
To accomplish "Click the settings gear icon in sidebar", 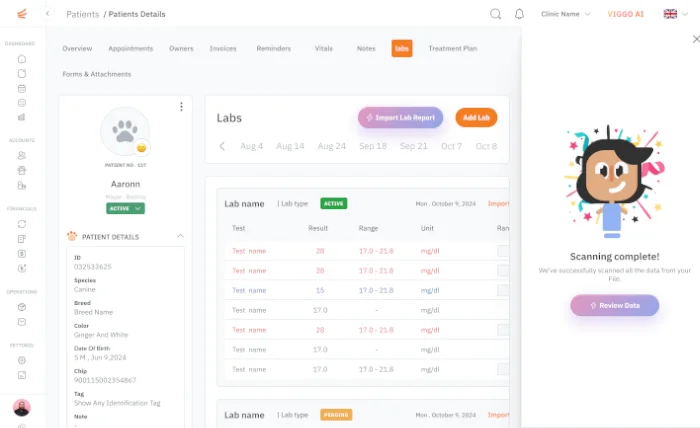I will pos(21,360).
